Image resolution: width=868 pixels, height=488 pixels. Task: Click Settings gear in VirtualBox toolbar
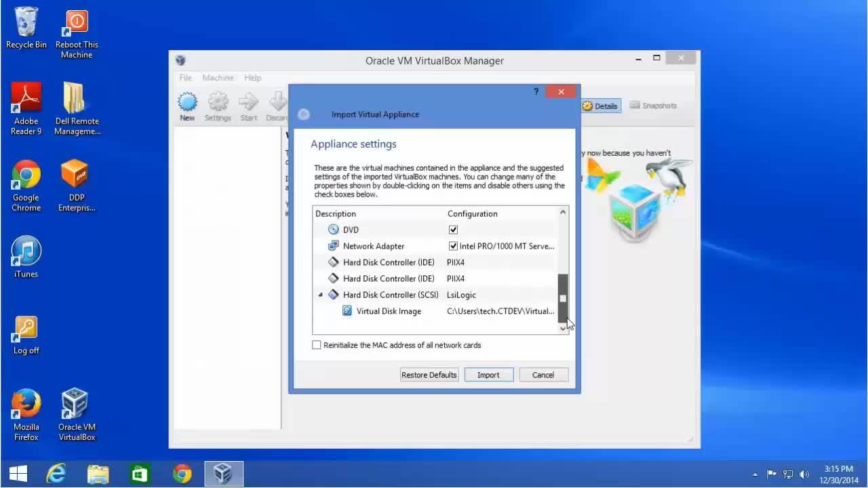[218, 107]
